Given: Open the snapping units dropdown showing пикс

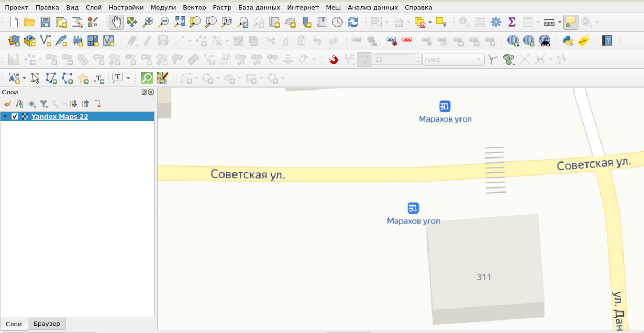Looking at the screenshot, I should [452, 59].
